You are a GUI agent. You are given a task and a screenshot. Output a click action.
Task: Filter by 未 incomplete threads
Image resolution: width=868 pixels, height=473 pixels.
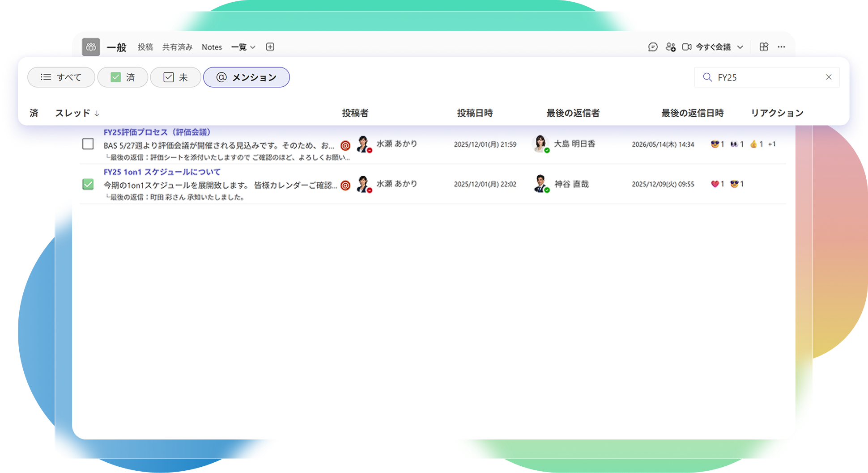click(175, 77)
